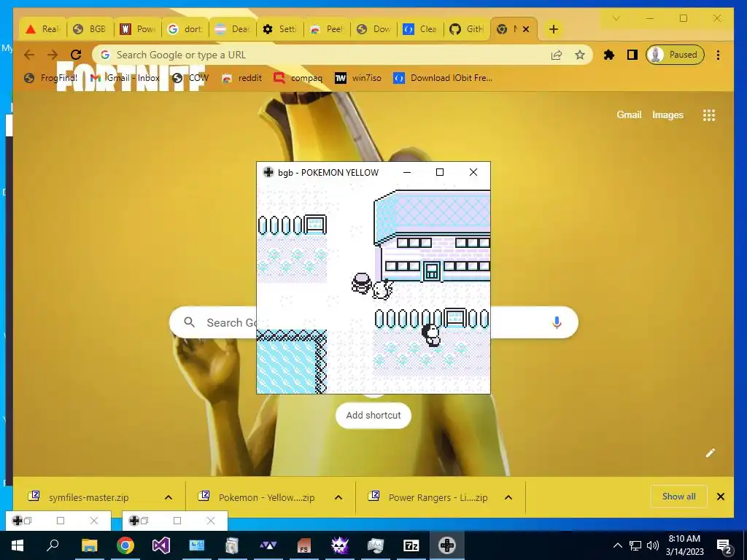The width and height of the screenshot is (747, 560).
Task: Open the FS app in taskbar
Action: [x=304, y=545]
